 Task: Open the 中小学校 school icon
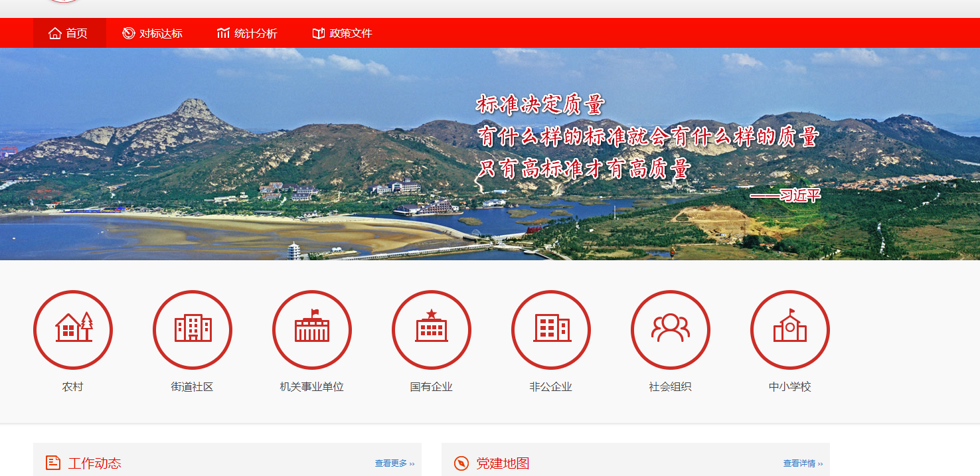click(x=790, y=329)
